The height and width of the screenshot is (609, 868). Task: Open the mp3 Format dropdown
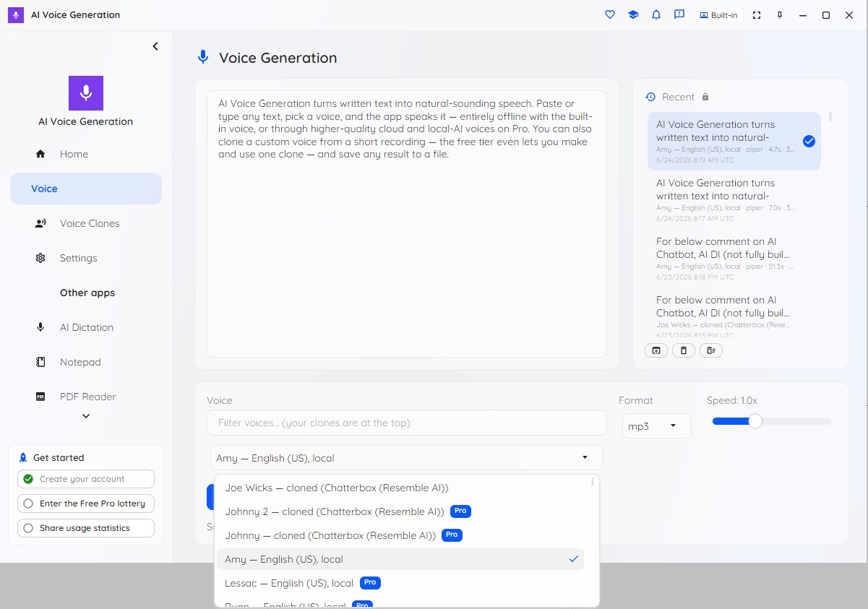(x=656, y=426)
